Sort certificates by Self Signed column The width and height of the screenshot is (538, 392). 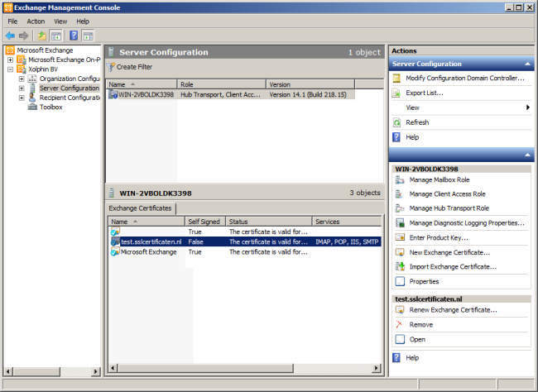tap(205, 222)
